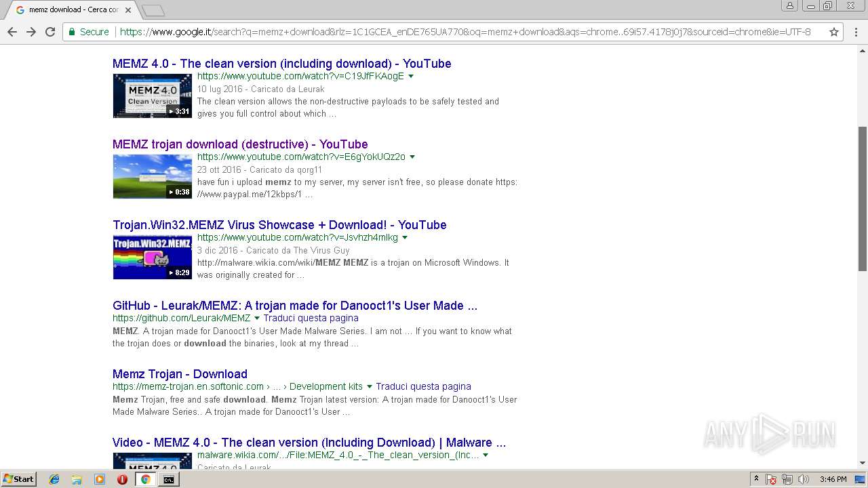The width and height of the screenshot is (868, 488).
Task: Click the volume speaker tray icon
Action: (x=803, y=479)
